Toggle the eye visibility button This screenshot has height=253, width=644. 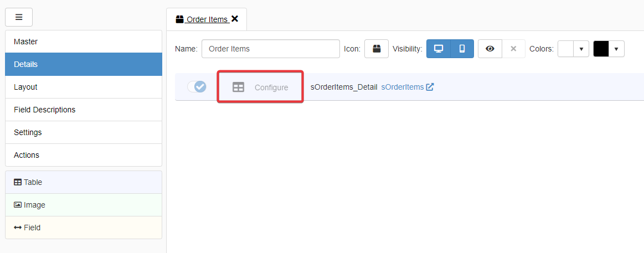[x=490, y=49]
